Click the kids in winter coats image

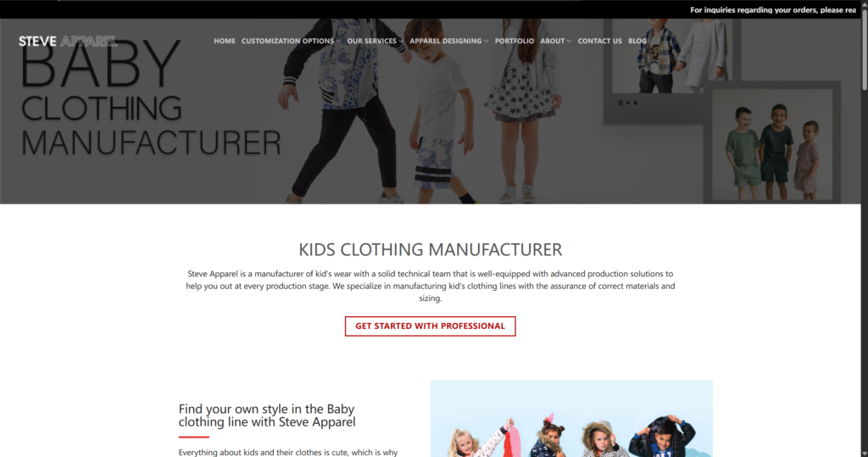click(x=571, y=419)
